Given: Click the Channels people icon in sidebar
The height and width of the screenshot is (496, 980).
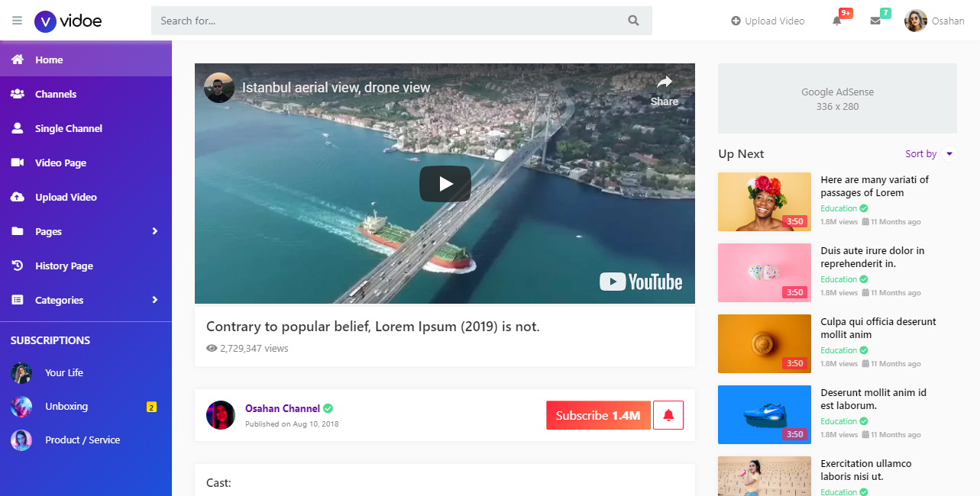Looking at the screenshot, I should click(x=18, y=94).
